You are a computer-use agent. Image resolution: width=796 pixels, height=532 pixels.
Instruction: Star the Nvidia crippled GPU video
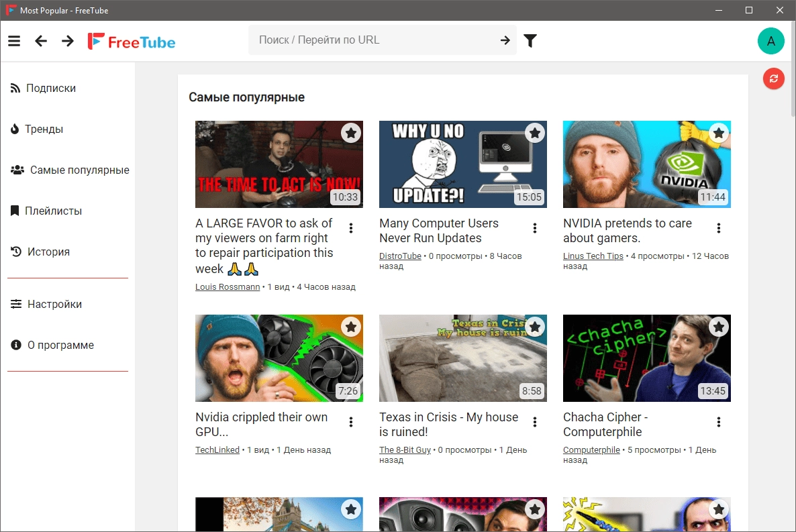351,327
